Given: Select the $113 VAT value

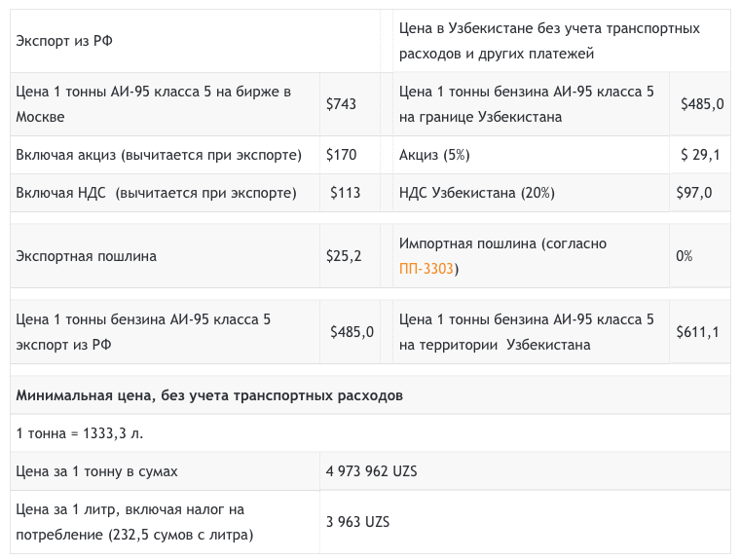Looking at the screenshot, I should click(346, 193).
